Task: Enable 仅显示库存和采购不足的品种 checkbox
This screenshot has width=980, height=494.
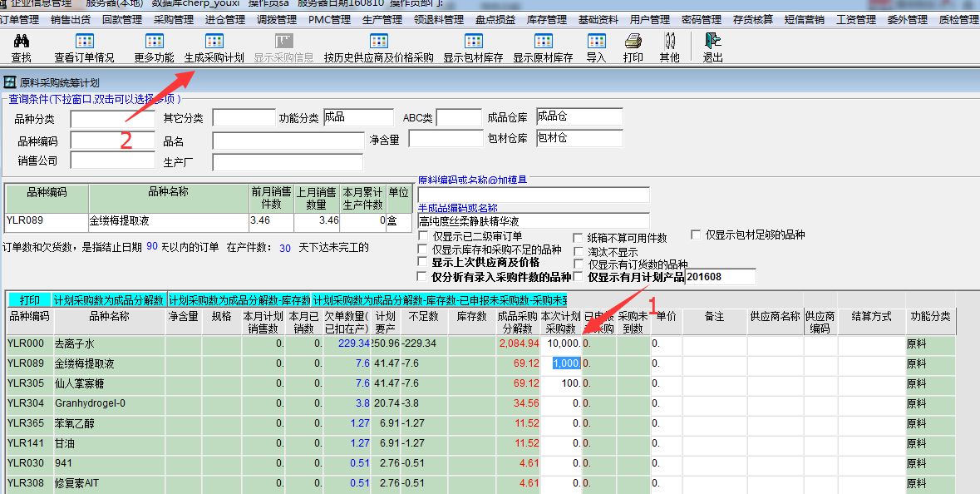Action: pyautogui.click(x=423, y=249)
